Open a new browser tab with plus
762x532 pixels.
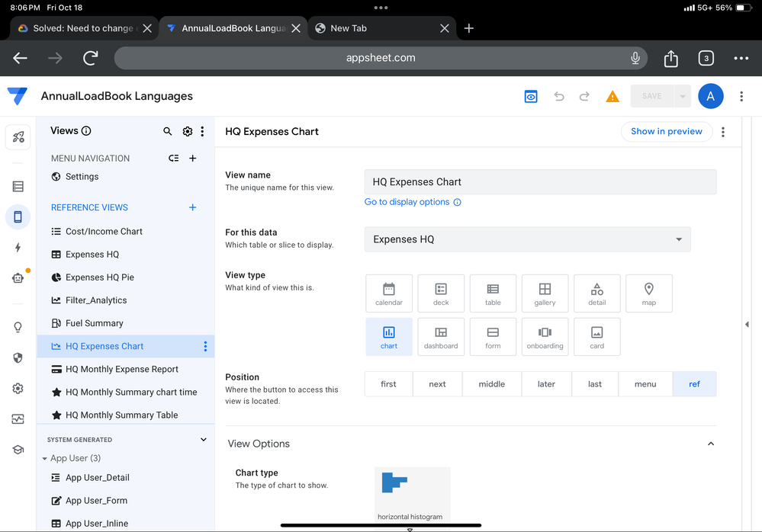tap(468, 28)
